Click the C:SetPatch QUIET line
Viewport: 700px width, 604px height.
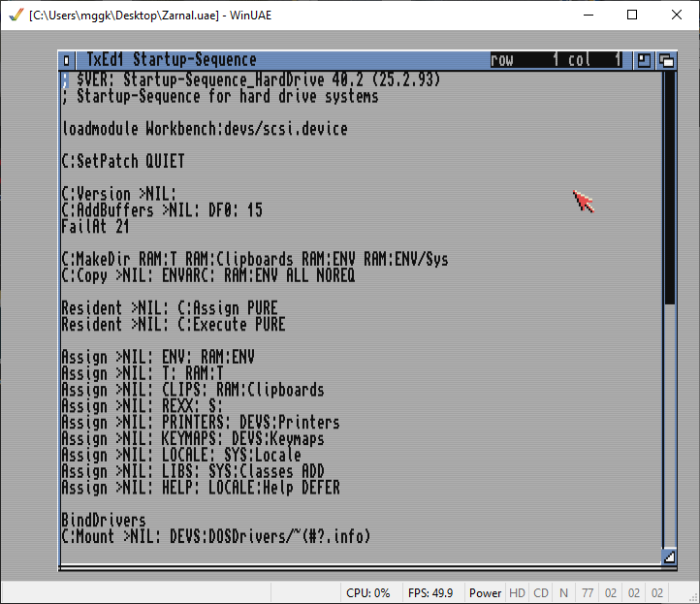click(123, 161)
